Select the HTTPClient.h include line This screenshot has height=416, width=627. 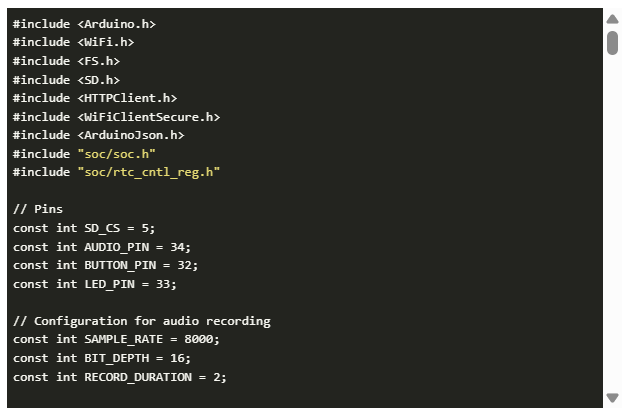(x=95, y=98)
